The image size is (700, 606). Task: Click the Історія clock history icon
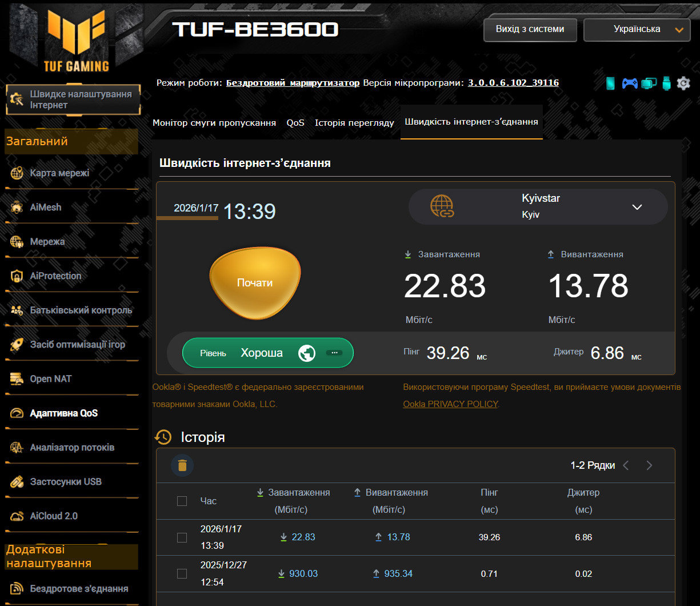pyautogui.click(x=163, y=437)
